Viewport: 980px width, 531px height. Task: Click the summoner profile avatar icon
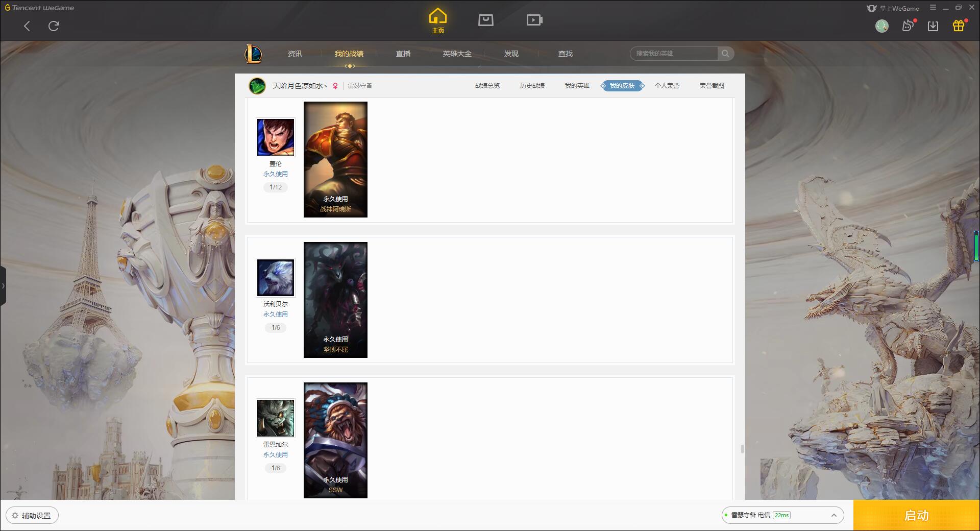click(257, 86)
